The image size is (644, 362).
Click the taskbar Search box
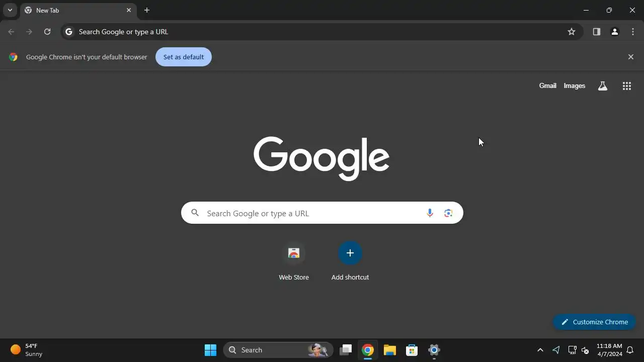[278, 350]
